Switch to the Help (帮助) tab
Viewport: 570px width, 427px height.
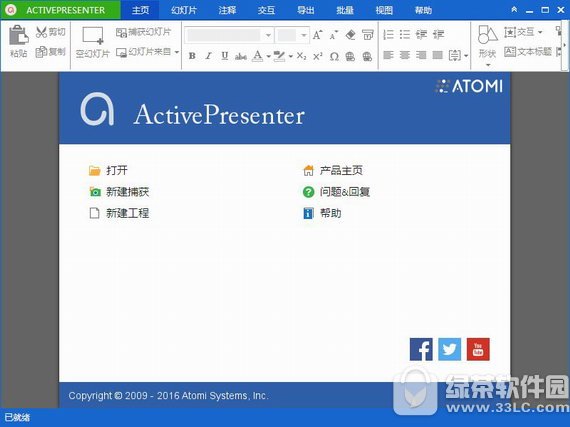424,10
